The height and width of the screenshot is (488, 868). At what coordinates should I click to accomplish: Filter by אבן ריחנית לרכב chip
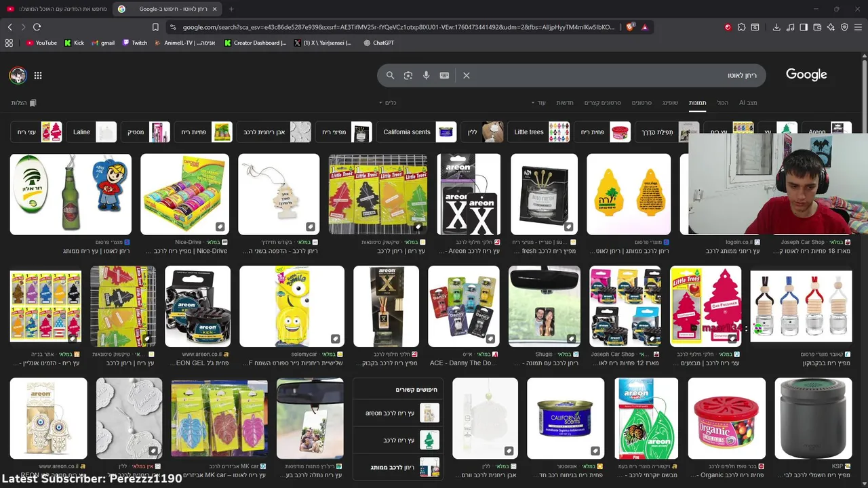(x=274, y=132)
